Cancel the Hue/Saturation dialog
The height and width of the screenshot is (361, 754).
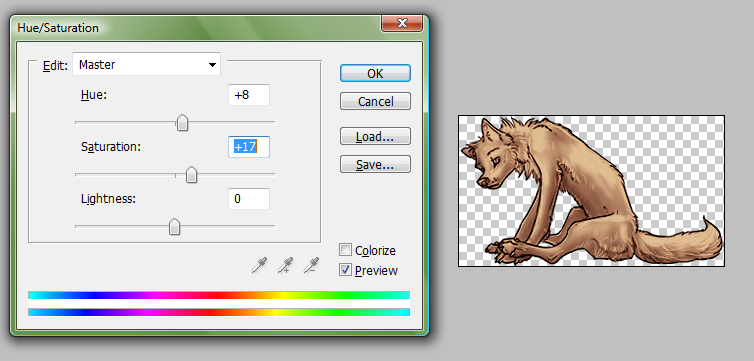(x=375, y=101)
